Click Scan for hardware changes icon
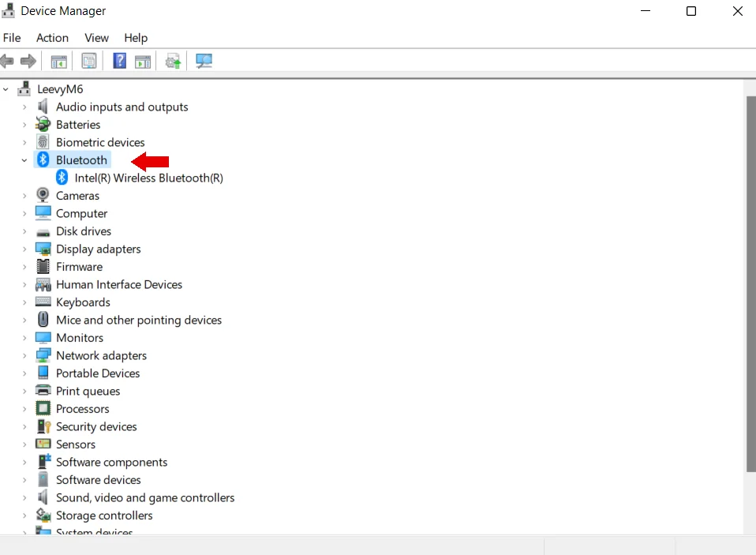 pos(204,62)
